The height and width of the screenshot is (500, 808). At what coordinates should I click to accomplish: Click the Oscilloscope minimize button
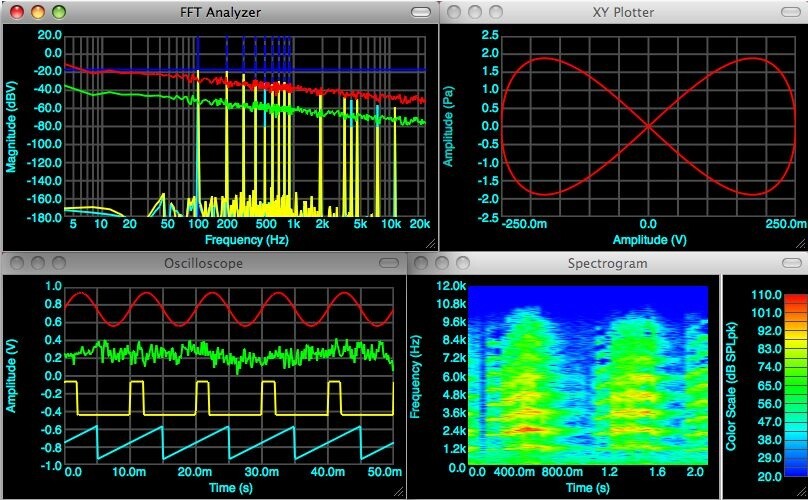(x=38, y=263)
